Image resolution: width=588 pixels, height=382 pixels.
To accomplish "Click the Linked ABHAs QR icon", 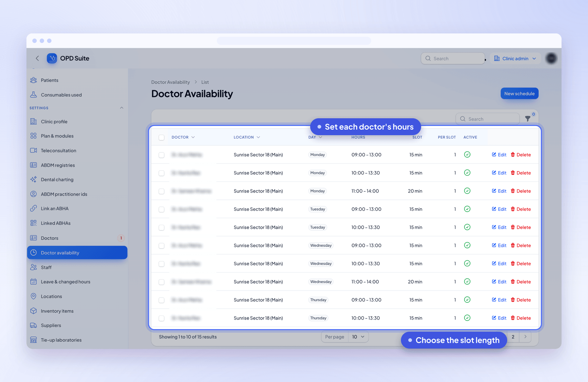I will click(x=33, y=223).
